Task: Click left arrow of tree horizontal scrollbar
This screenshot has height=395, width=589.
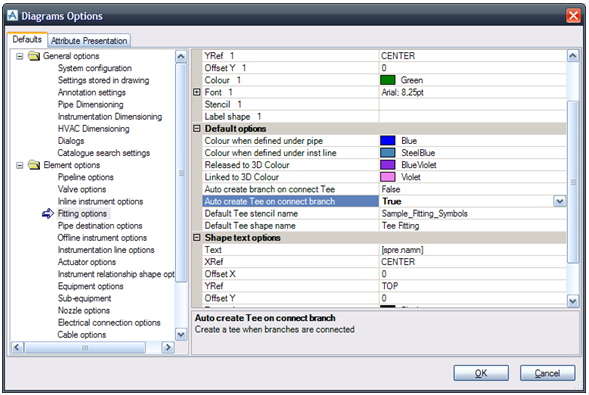Action: (17, 348)
